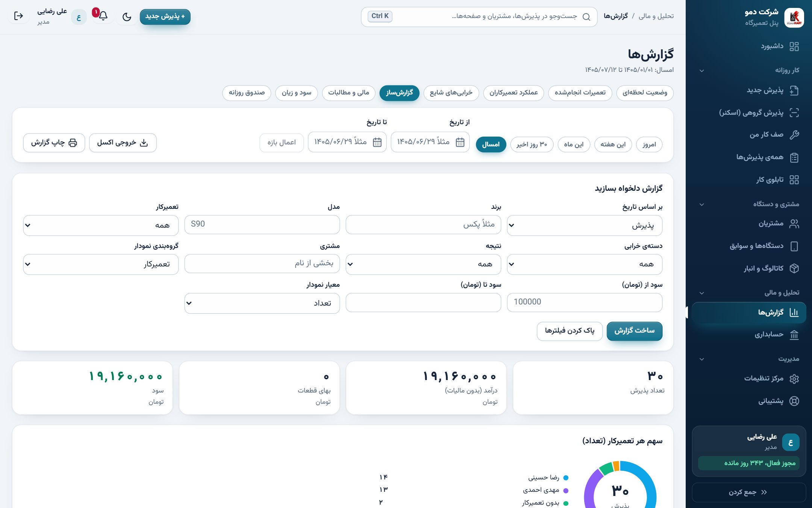Click the purple مهدی احمدی legend dot
The image size is (812, 508).
click(566, 490)
